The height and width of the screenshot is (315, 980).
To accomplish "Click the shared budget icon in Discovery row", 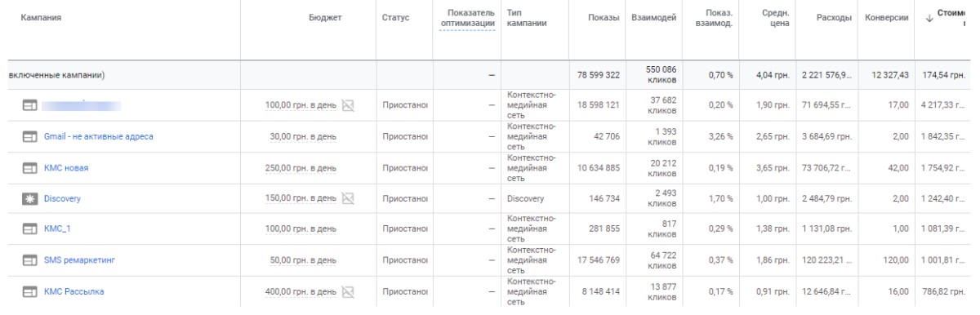I will [x=348, y=198].
